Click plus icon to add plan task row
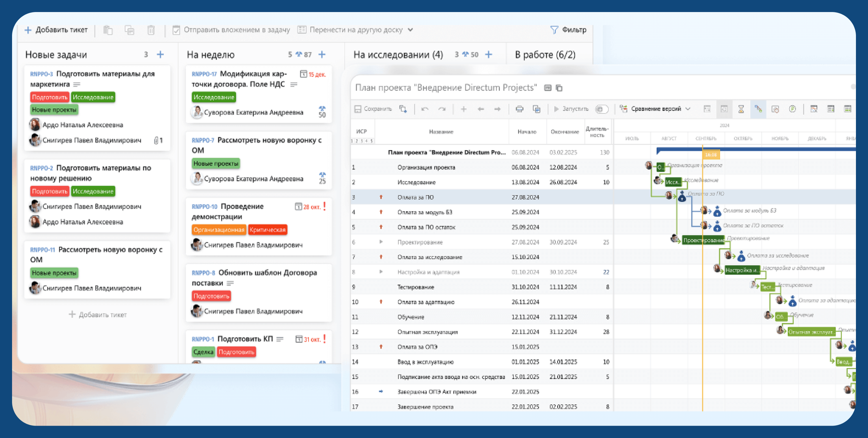868x438 pixels. [x=464, y=109]
